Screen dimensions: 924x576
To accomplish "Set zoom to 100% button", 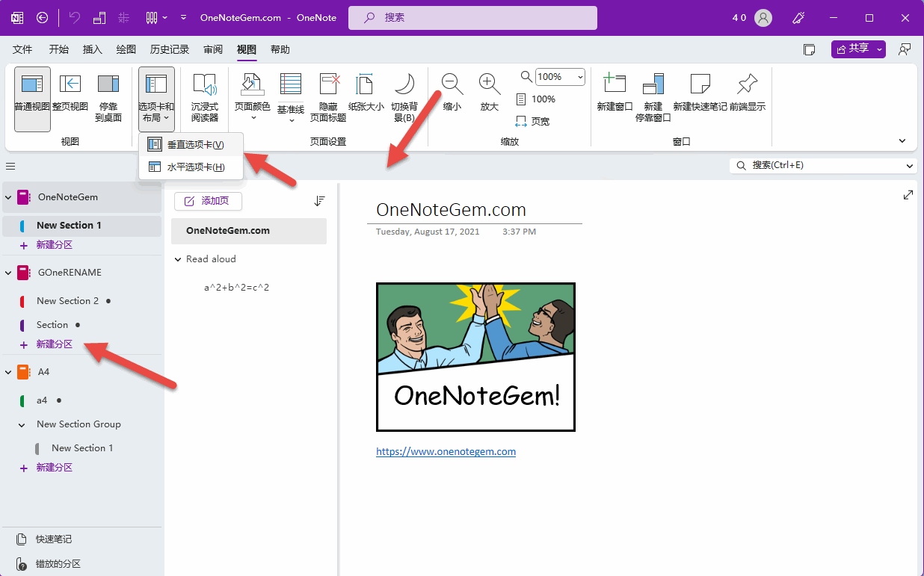I will click(x=536, y=99).
